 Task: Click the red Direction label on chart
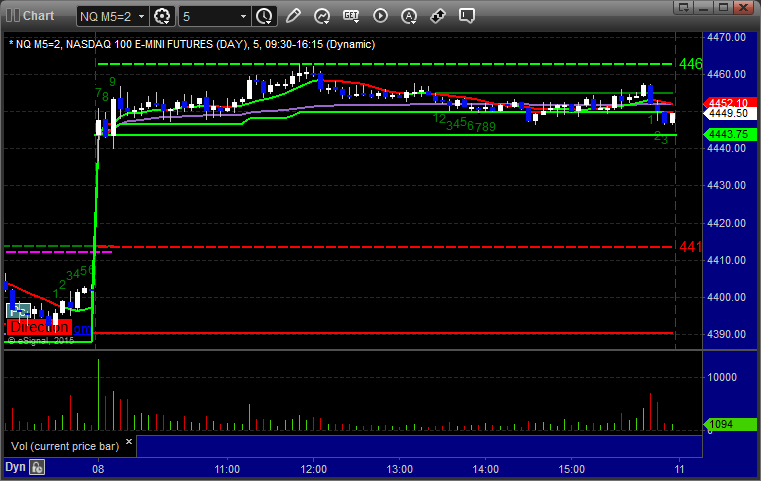coord(39,327)
